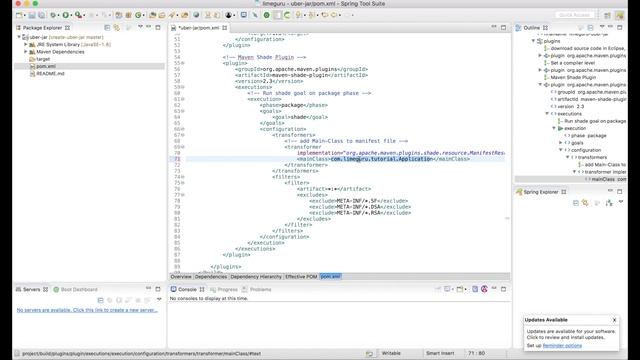Viewport: 640px width, 360px height.
Task: Click the Boot Dashboard green icon
Action: 56,289
